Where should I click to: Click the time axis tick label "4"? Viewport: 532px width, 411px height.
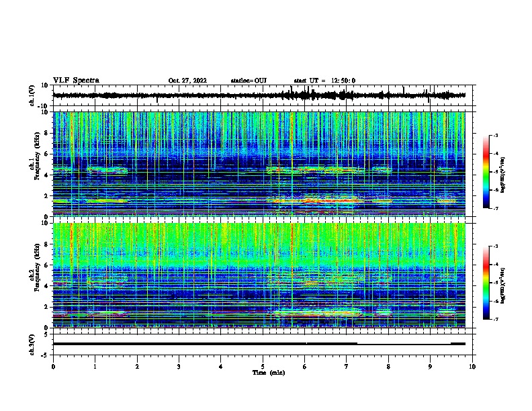(x=220, y=366)
